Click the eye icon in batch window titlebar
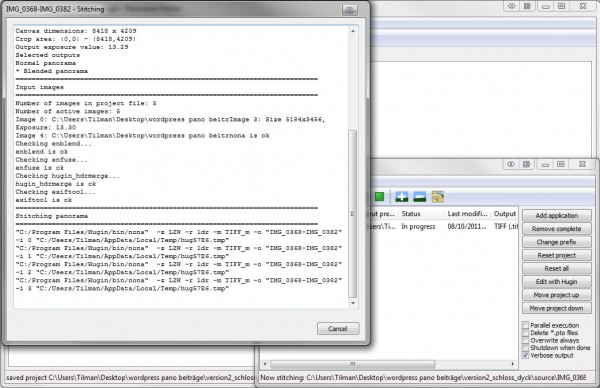The width and height of the screenshot is (600, 388). [x=511, y=164]
